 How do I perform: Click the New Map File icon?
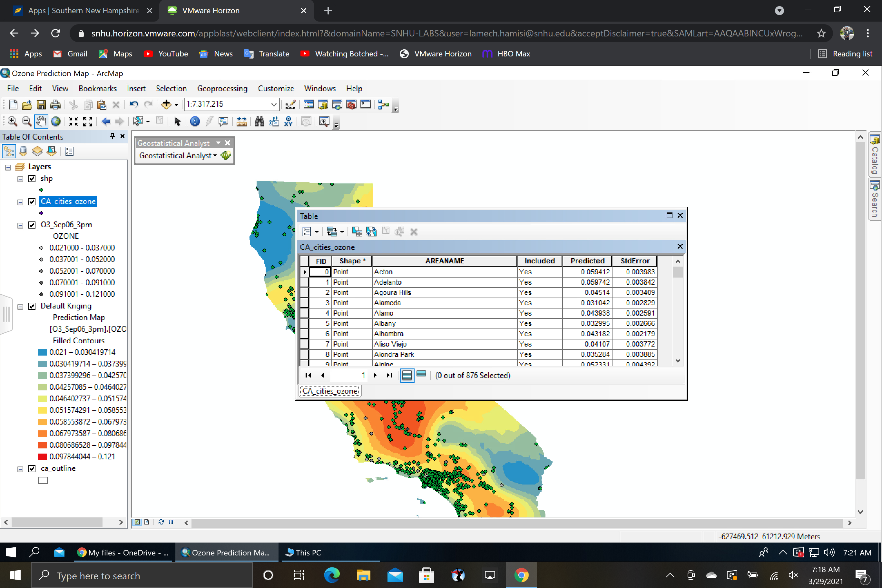[13, 105]
